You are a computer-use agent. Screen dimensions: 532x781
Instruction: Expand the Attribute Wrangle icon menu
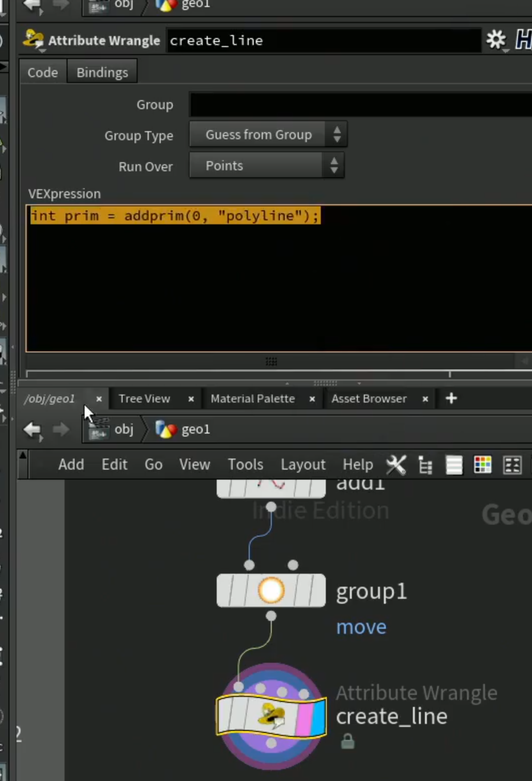coord(34,41)
